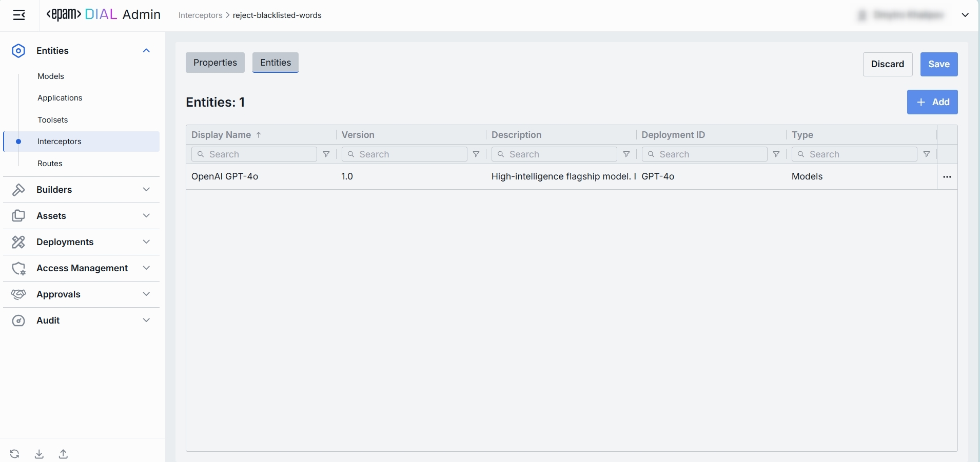This screenshot has width=980, height=462.
Task: Go to Models in sidebar
Action: click(x=51, y=76)
